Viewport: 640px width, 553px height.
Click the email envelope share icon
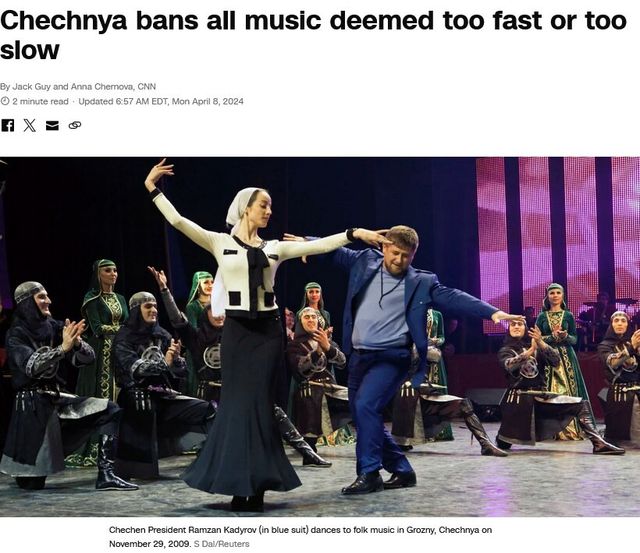point(52,125)
